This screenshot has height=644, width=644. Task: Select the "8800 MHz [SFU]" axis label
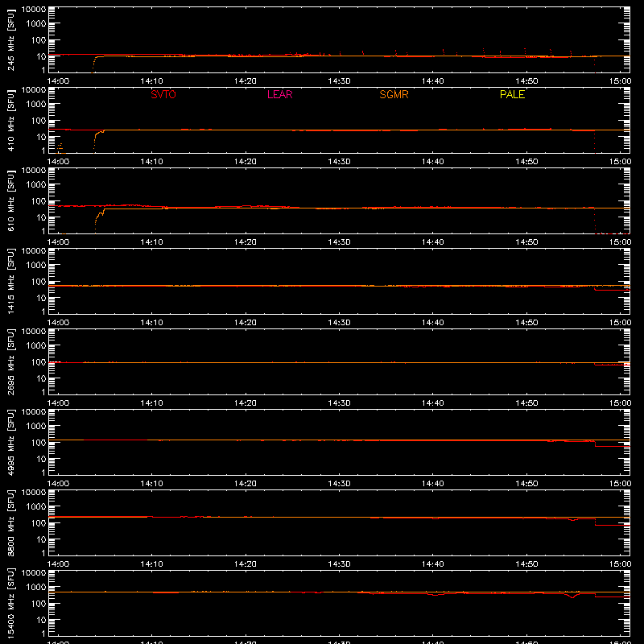(x=11, y=522)
